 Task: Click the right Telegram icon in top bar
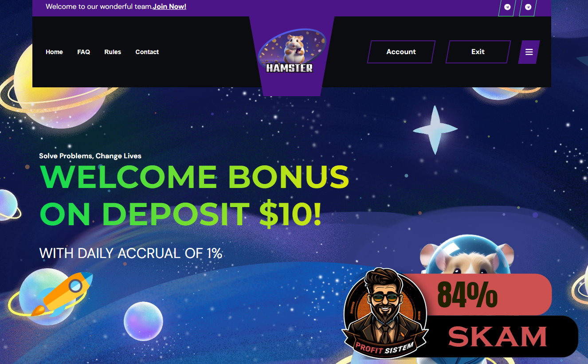pyautogui.click(x=528, y=7)
